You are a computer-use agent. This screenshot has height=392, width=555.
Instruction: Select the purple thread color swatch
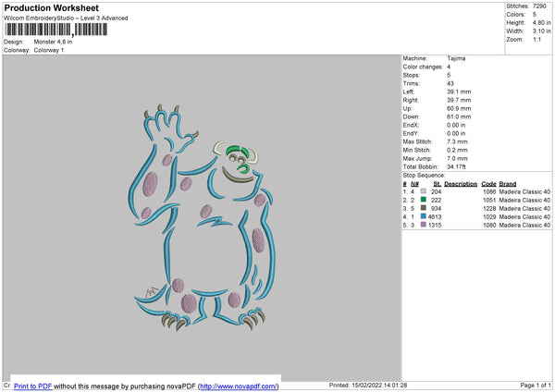point(423,224)
